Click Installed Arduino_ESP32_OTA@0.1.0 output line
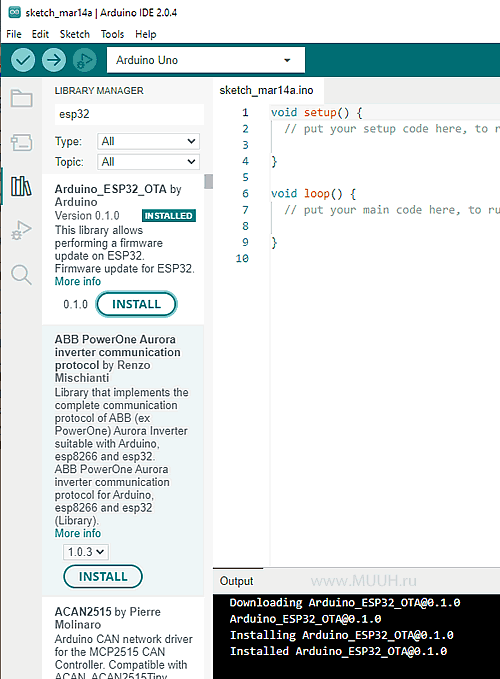Image resolution: width=500 pixels, height=679 pixels. point(339,651)
